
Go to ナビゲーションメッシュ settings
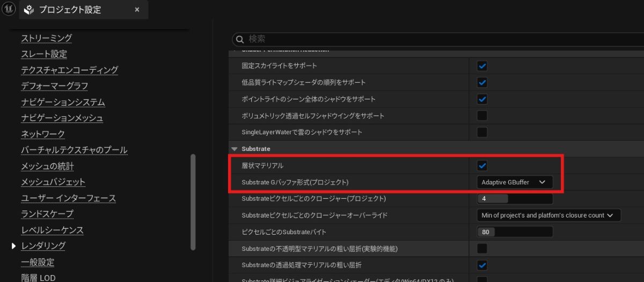[x=62, y=118]
